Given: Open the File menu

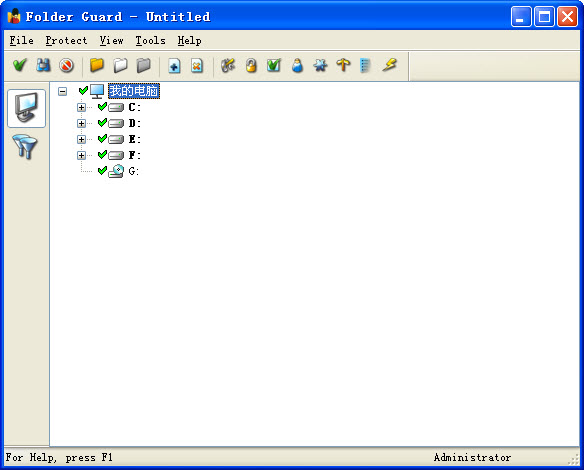Looking at the screenshot, I should (x=22, y=40).
